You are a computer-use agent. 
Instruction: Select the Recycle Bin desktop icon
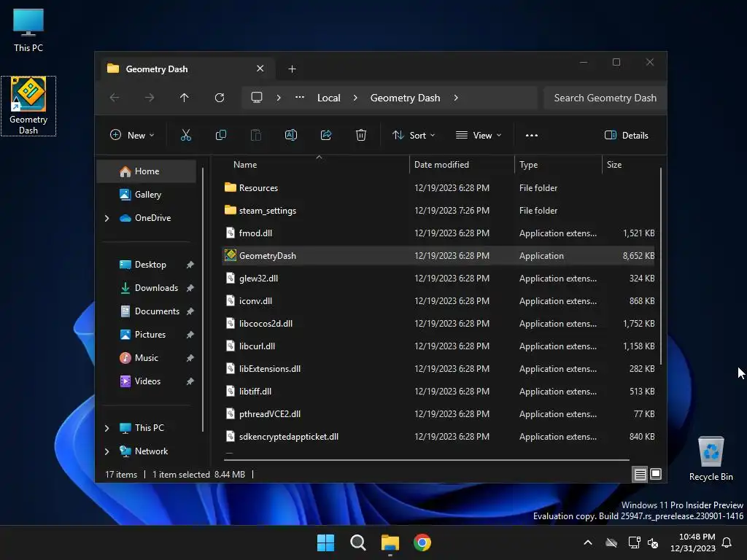coord(711,458)
